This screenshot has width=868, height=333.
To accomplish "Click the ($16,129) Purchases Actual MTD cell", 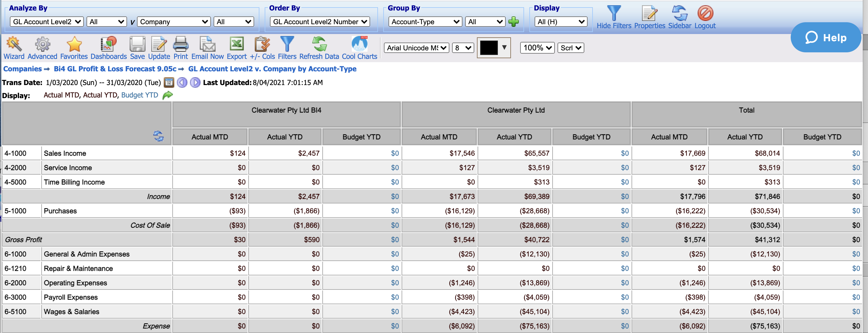I will pyautogui.click(x=439, y=211).
